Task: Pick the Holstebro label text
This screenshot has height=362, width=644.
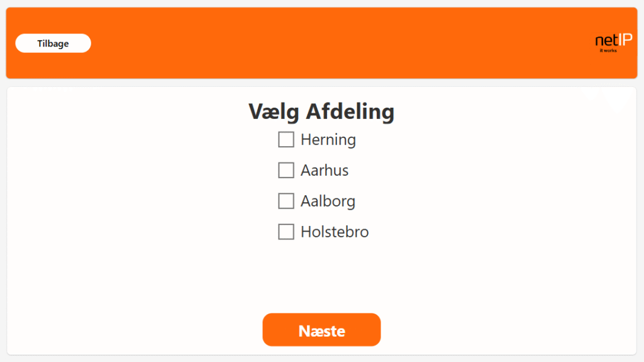Action: click(x=335, y=232)
